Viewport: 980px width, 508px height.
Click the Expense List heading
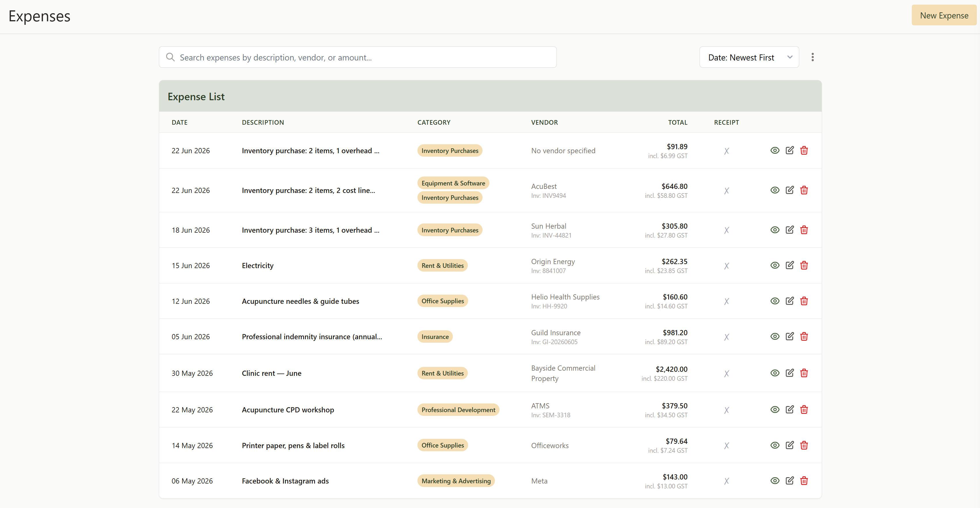click(196, 96)
